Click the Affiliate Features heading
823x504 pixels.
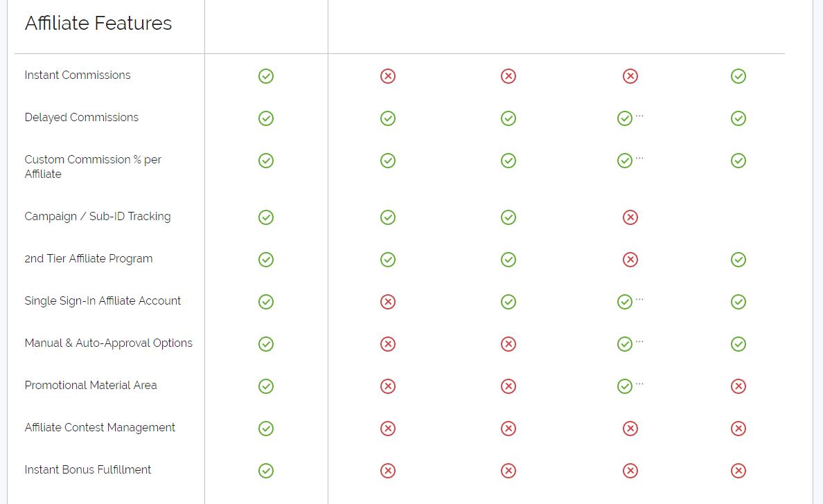coord(98,24)
